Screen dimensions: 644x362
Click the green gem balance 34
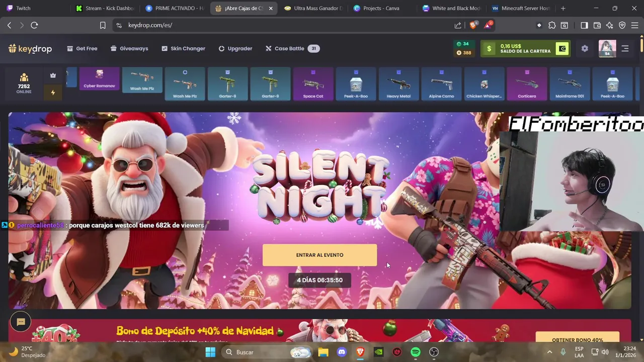(462, 44)
